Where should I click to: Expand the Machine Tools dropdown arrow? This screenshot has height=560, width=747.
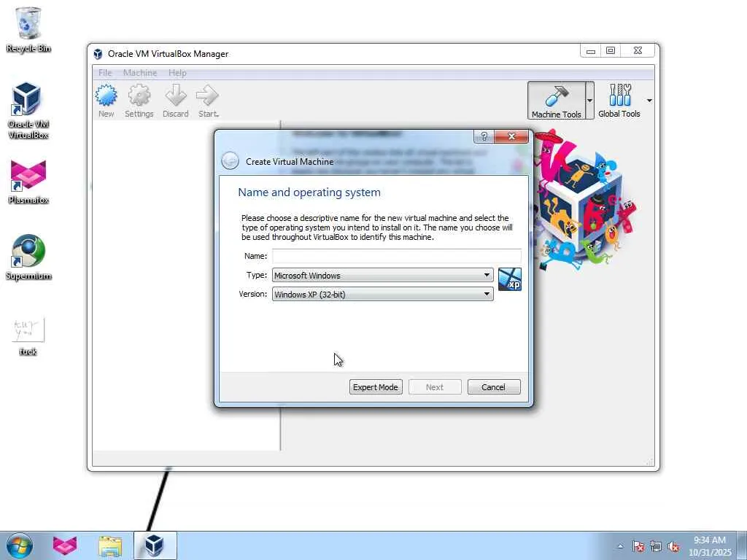coord(589,101)
